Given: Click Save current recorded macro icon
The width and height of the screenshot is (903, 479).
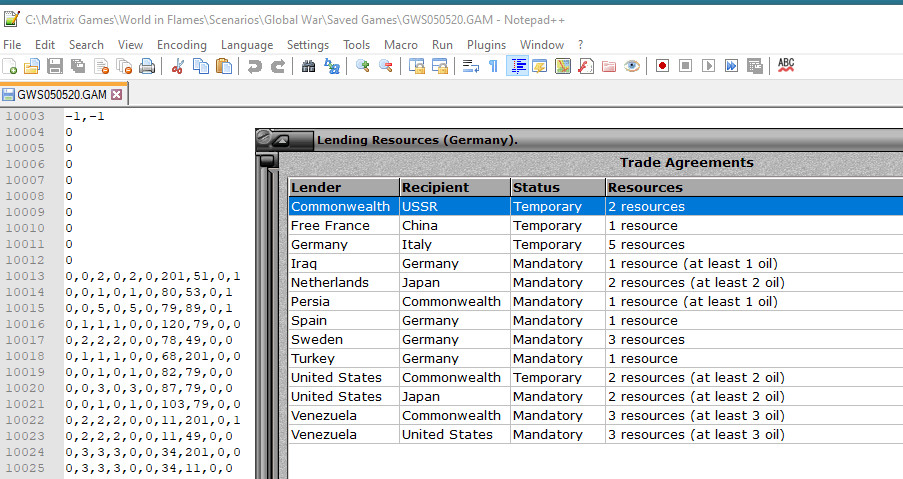Looking at the screenshot, I should [754, 66].
